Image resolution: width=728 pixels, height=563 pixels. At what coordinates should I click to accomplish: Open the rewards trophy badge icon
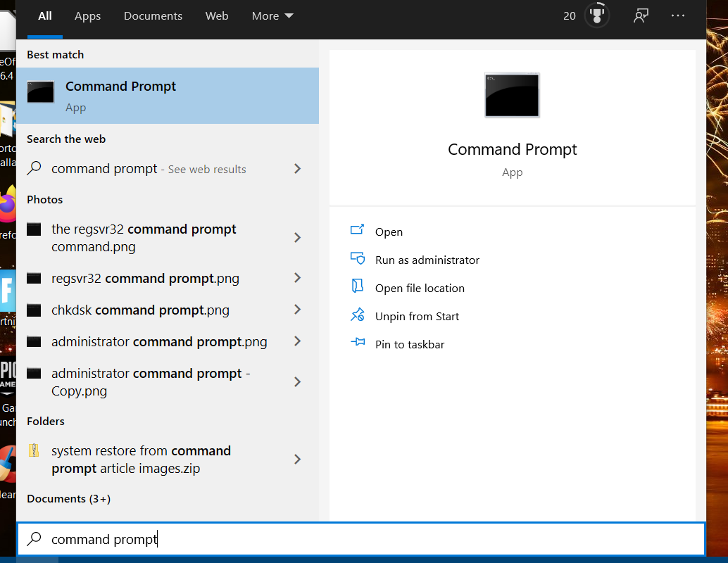[596, 15]
